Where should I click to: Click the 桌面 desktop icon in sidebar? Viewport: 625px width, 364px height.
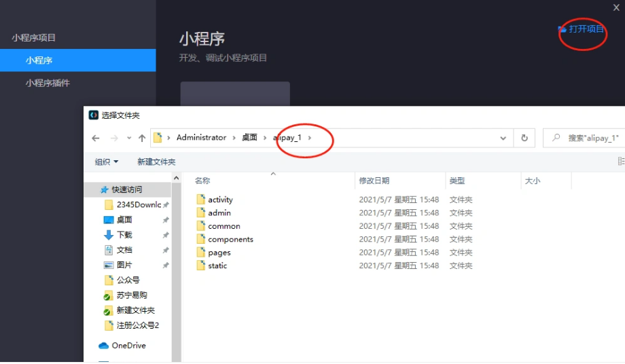pos(109,220)
